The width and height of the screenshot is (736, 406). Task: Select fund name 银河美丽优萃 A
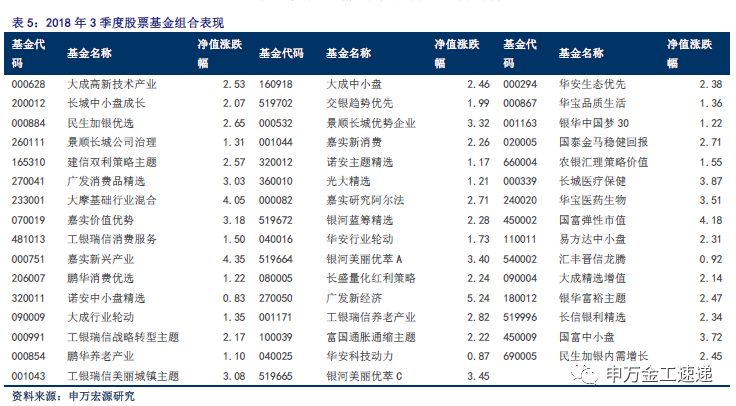pos(365,259)
